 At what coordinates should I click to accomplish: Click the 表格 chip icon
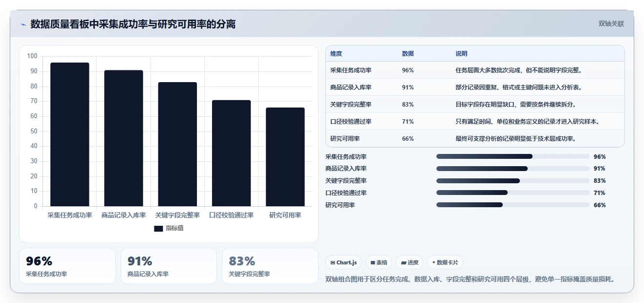click(373, 263)
